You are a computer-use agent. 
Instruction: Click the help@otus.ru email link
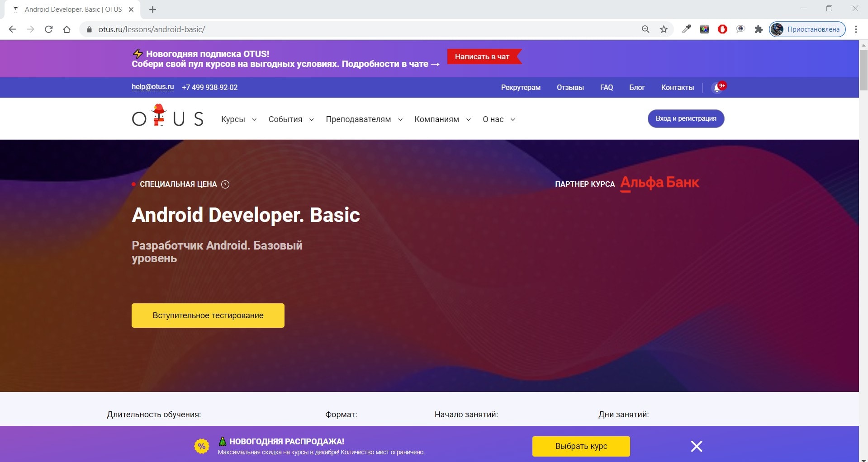pos(153,87)
